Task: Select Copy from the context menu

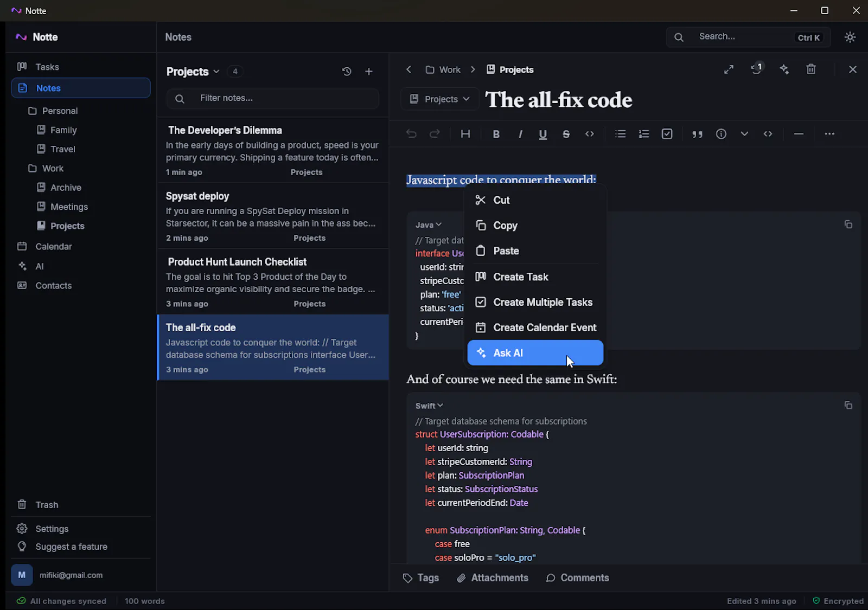Action: (x=535, y=226)
